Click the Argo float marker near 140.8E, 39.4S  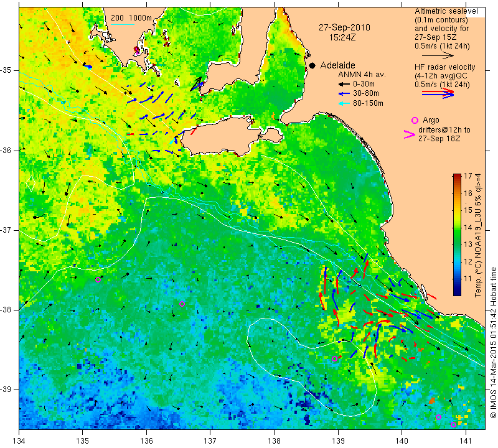(454, 425)
